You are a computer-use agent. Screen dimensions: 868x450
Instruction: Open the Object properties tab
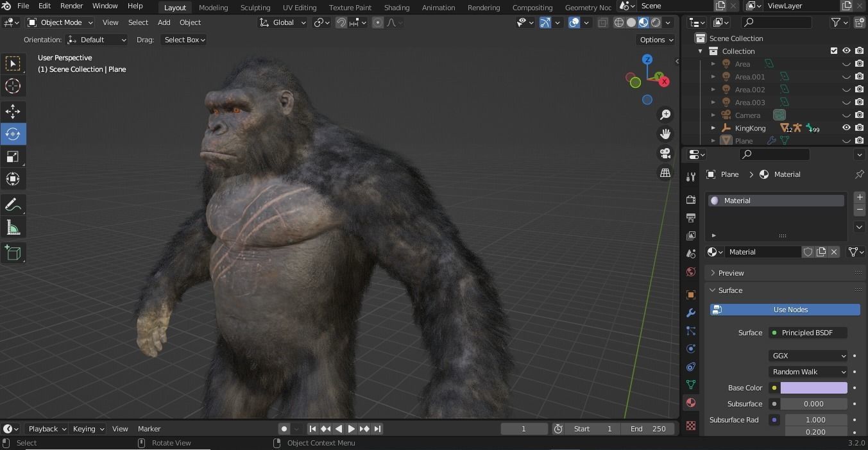691,295
